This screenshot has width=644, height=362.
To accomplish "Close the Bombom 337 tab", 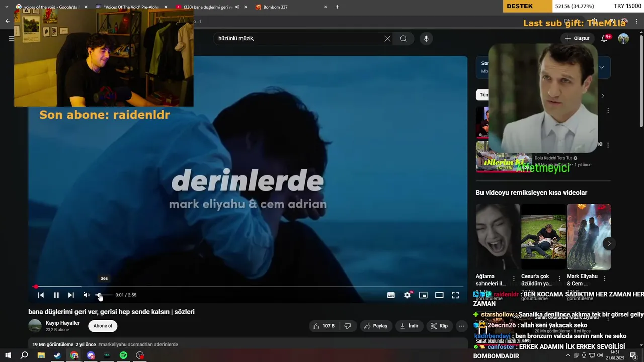I will click(x=325, y=7).
